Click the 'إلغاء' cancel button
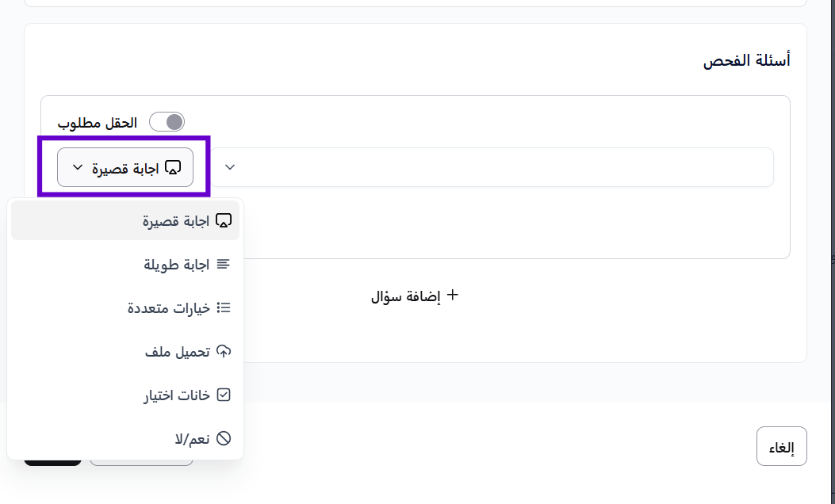 point(781,447)
